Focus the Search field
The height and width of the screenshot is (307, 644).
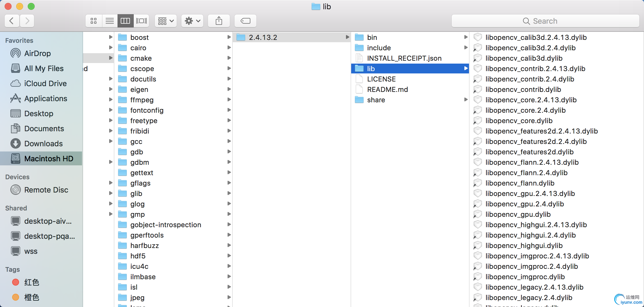pos(545,21)
